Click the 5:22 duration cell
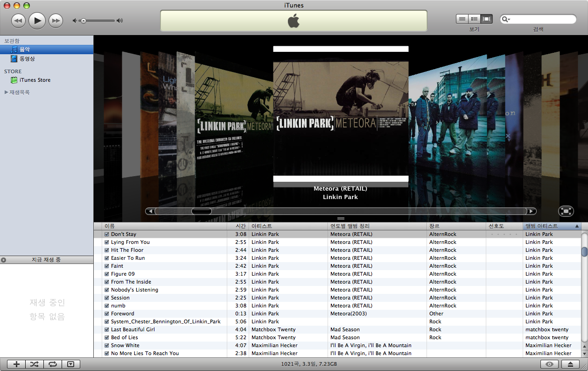588x371 pixels. pyautogui.click(x=241, y=337)
